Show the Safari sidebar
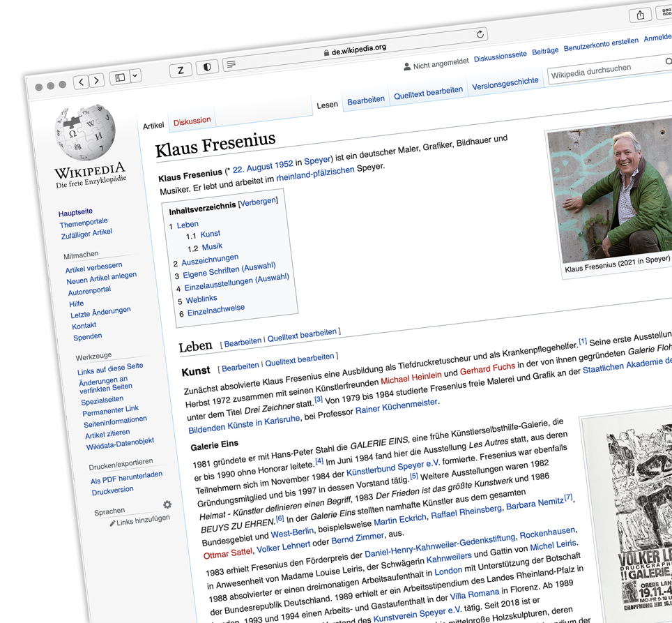The height and width of the screenshot is (623, 672). coord(120,77)
